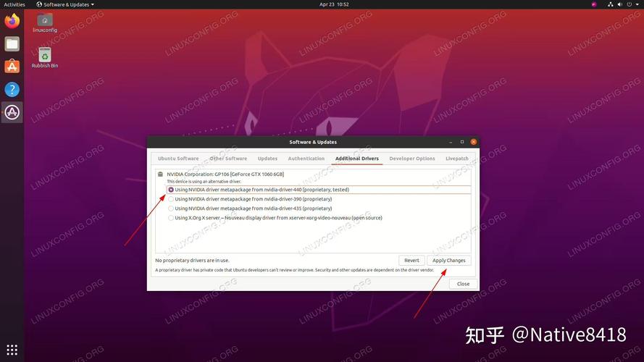Switch to the Ubuntu Software tab
644x362 pixels.
(178, 159)
